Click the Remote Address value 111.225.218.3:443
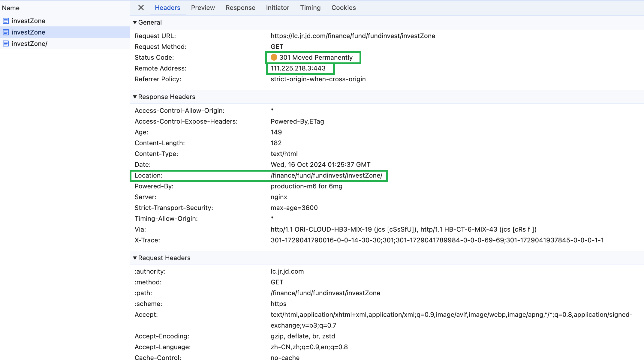This screenshot has height=363, width=644. [x=298, y=68]
